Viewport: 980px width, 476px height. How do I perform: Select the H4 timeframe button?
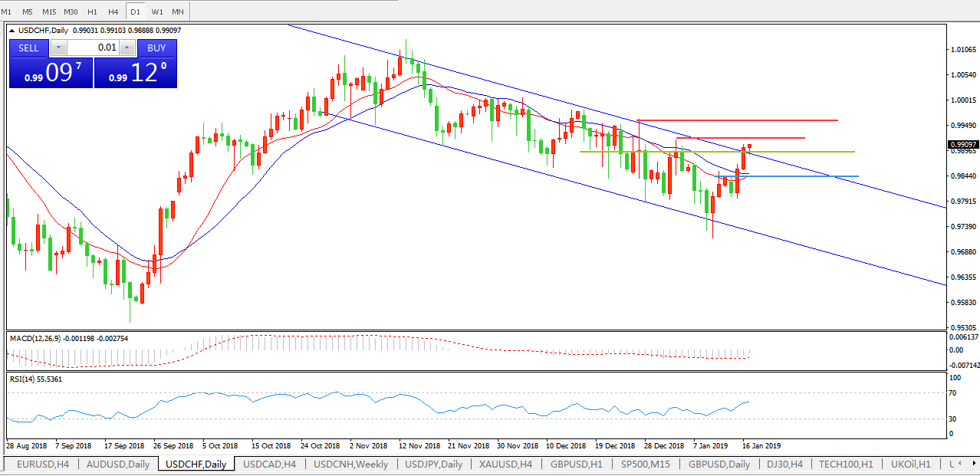click(x=113, y=11)
